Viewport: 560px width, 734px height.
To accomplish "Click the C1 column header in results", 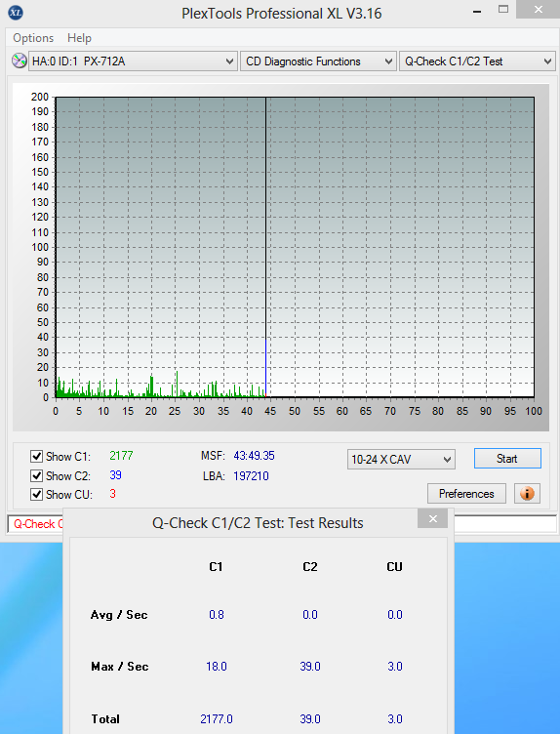I will (216, 567).
